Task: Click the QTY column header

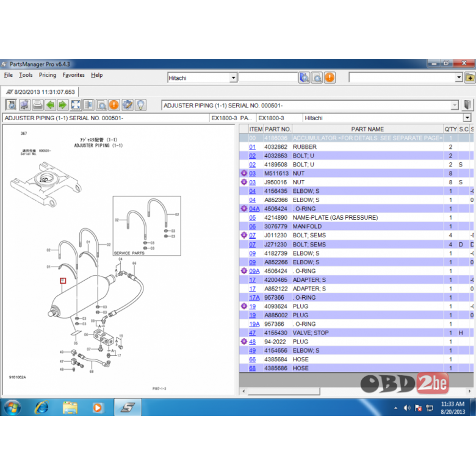Action: 450,129
